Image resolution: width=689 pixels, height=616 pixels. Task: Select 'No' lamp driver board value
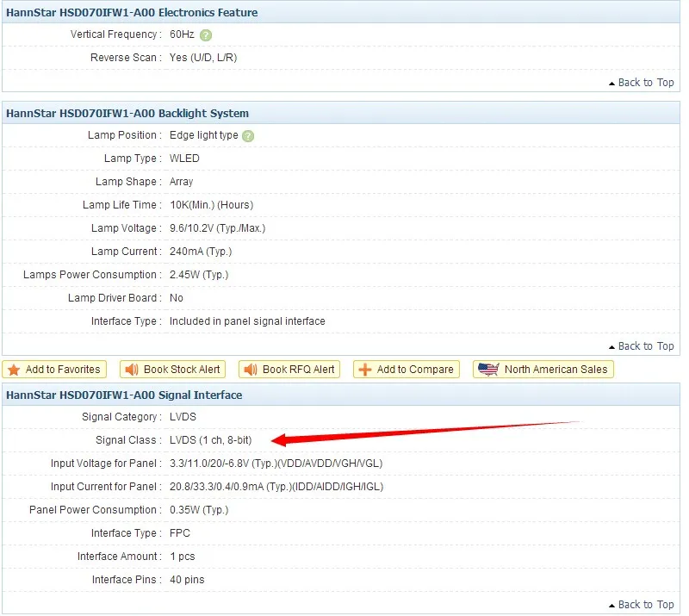coord(177,298)
